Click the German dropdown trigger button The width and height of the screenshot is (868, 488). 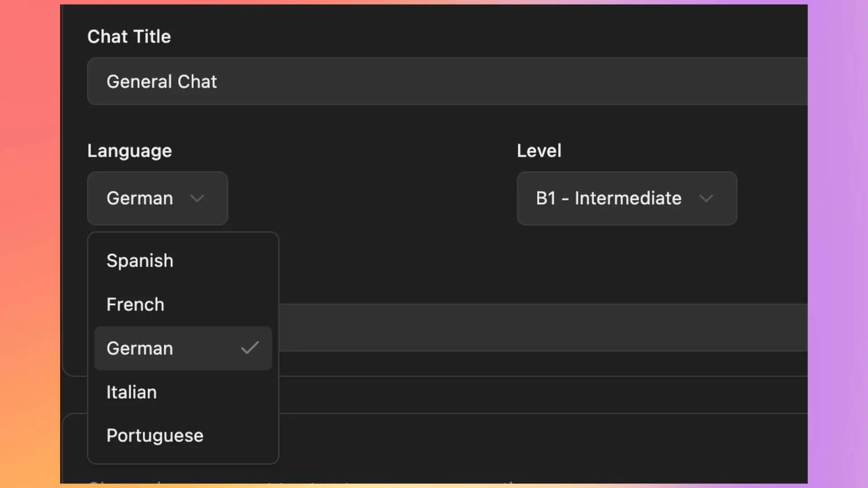157,198
